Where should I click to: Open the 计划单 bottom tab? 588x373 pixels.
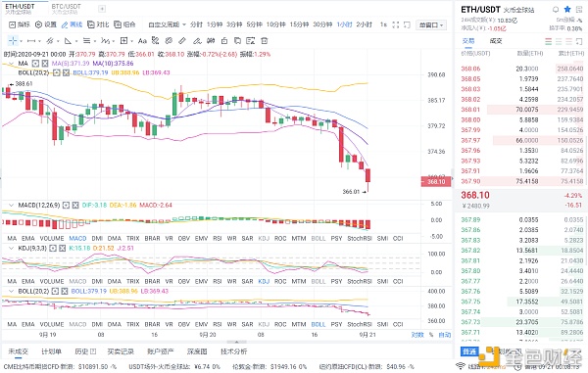coord(51,351)
